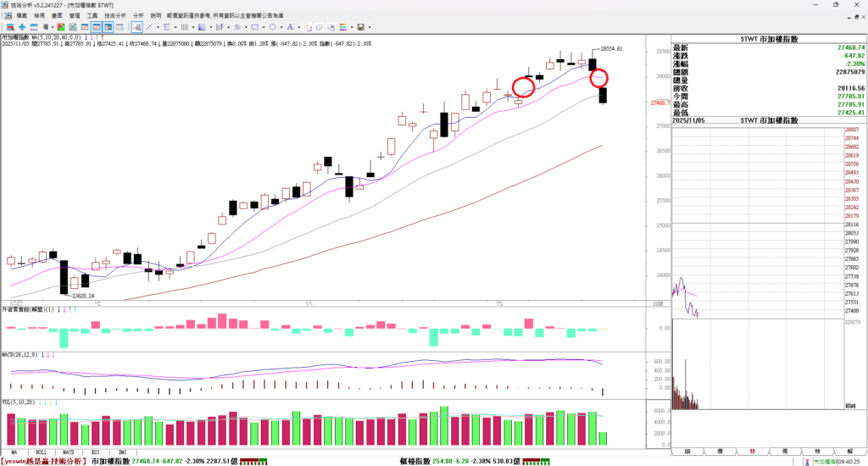Image resolution: width=868 pixels, height=466 pixels.
Task: Select the trend line drawing tool
Action: (x=149, y=27)
